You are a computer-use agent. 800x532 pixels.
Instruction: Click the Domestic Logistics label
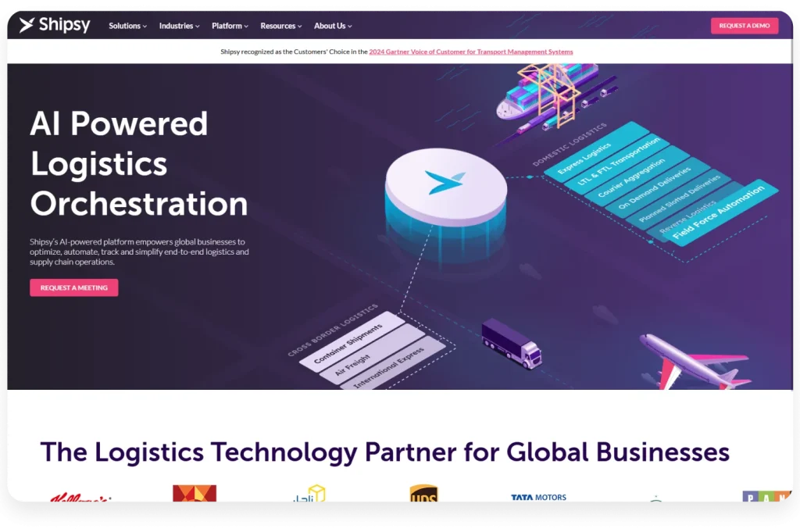pyautogui.click(x=570, y=145)
